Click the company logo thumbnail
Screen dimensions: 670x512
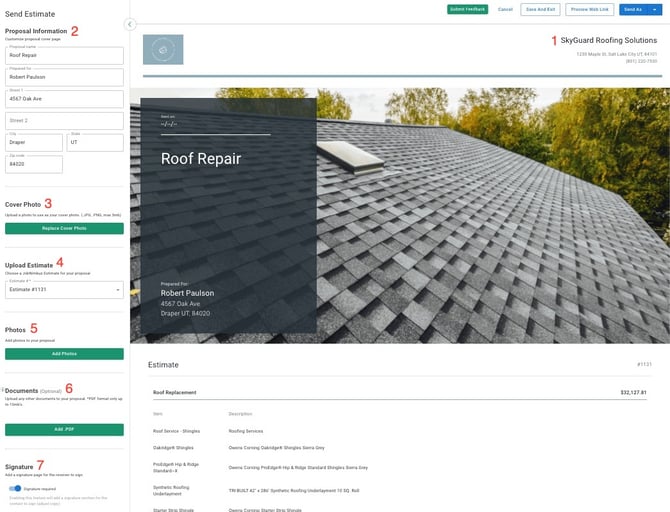click(x=163, y=50)
